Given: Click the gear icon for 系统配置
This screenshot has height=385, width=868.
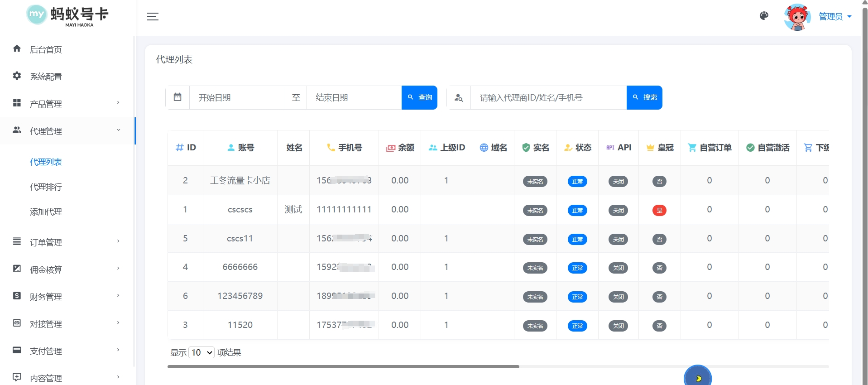Looking at the screenshot, I should pos(17,76).
